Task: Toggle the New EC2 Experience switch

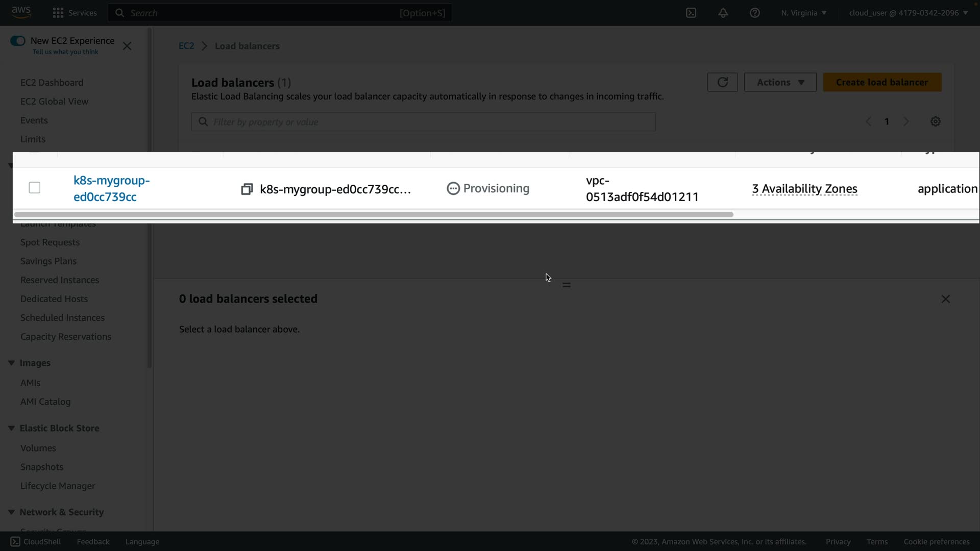Action: pos(18,41)
